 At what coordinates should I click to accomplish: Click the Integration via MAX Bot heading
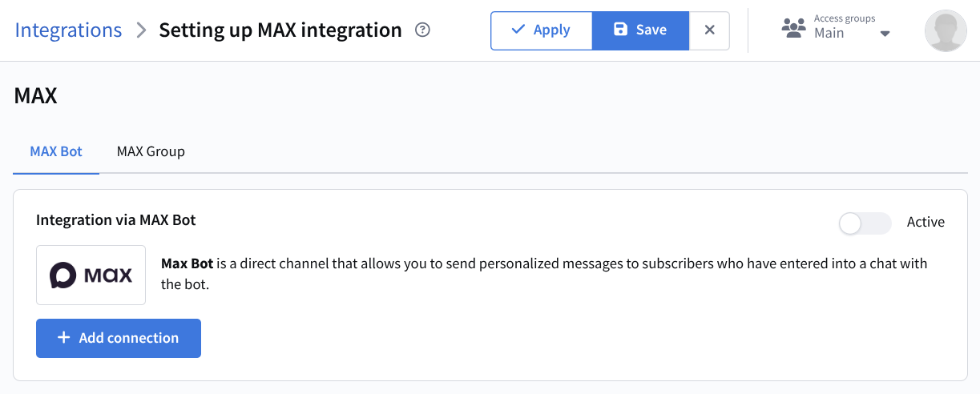point(116,219)
